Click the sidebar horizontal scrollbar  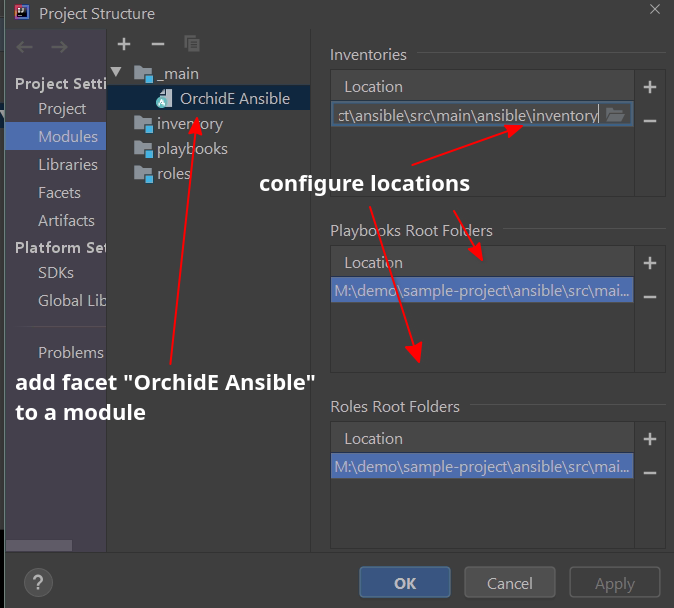click(x=39, y=545)
